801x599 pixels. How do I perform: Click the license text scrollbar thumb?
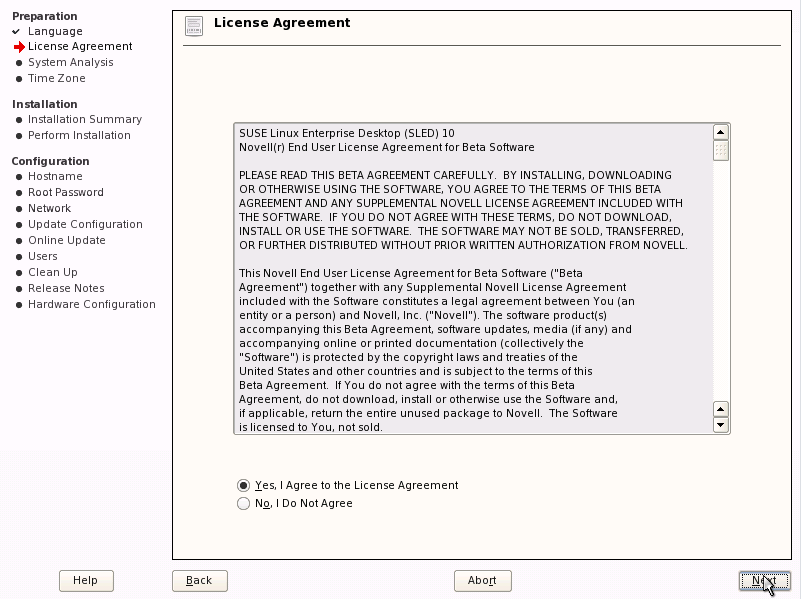coord(721,151)
